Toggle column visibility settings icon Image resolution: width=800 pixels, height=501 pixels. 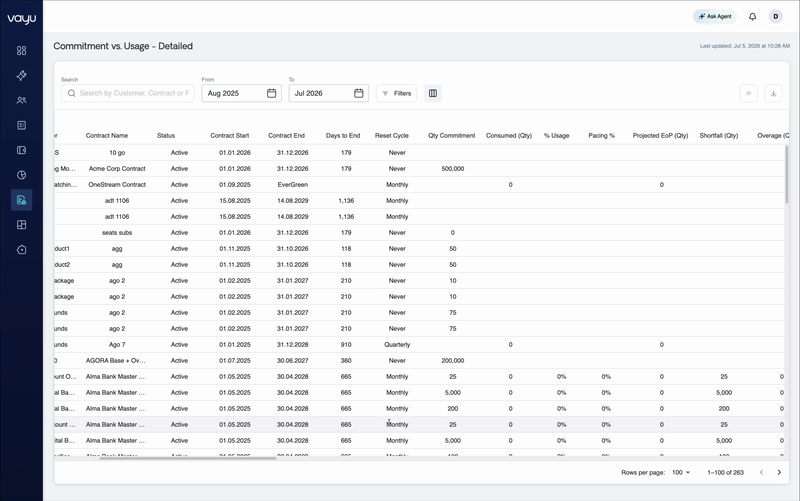click(433, 93)
